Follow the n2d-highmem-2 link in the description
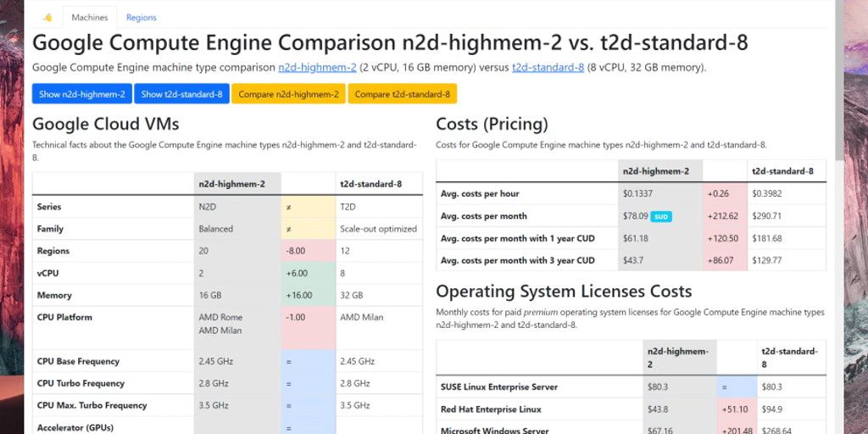 (317, 68)
